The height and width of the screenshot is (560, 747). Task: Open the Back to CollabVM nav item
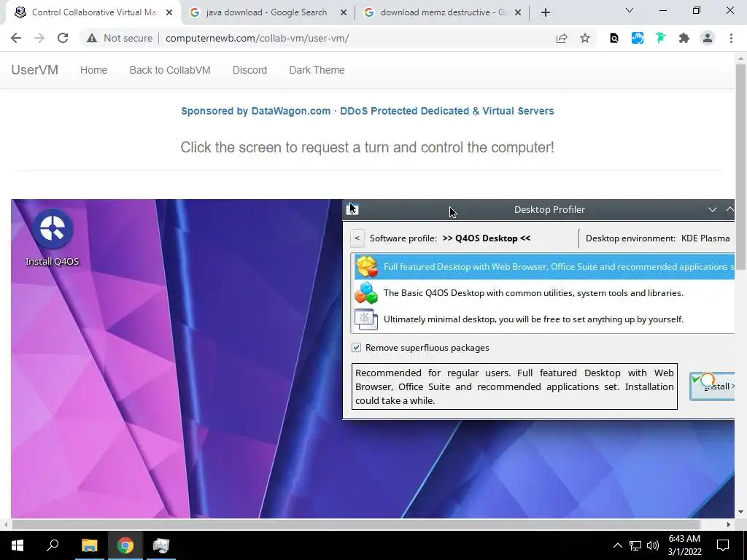(170, 70)
